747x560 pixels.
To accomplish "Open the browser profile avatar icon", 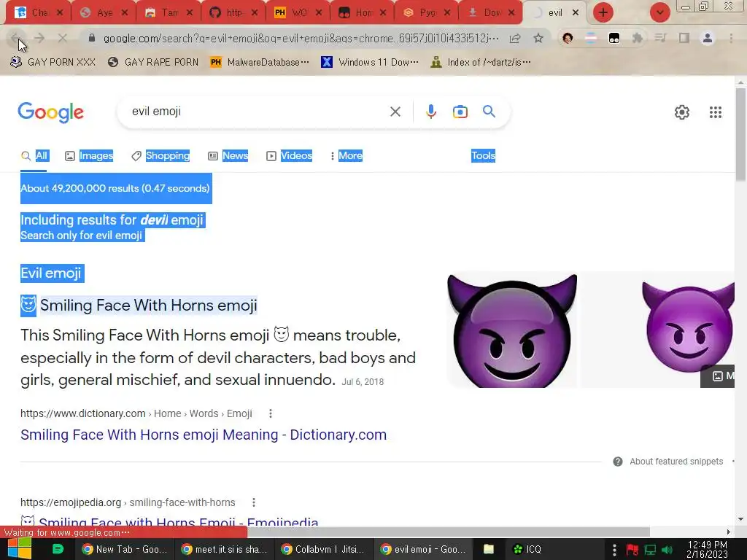I will [x=708, y=38].
